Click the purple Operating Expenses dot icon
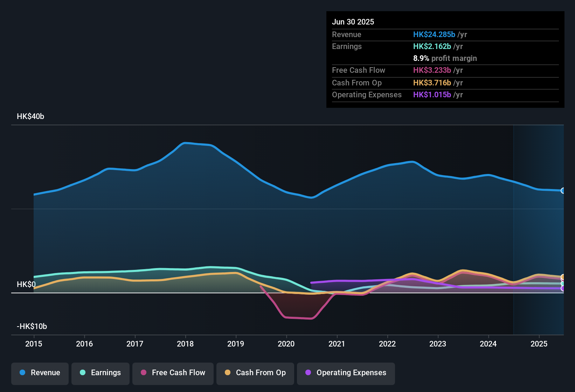The height and width of the screenshot is (392, 575). point(308,373)
